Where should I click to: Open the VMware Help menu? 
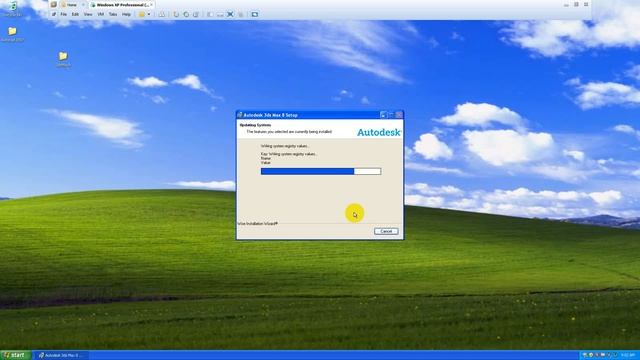coord(127,14)
